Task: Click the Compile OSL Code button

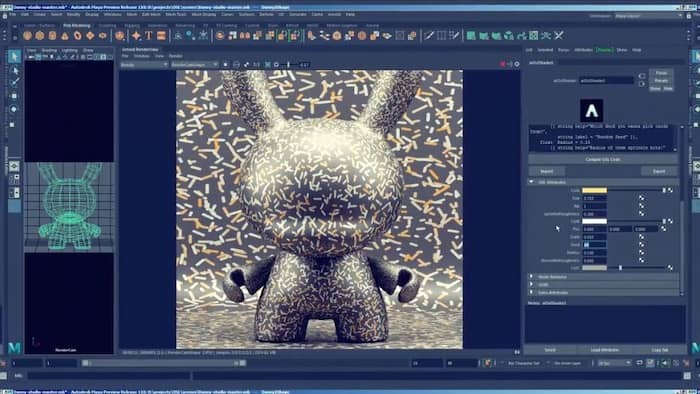Action: 603,159
